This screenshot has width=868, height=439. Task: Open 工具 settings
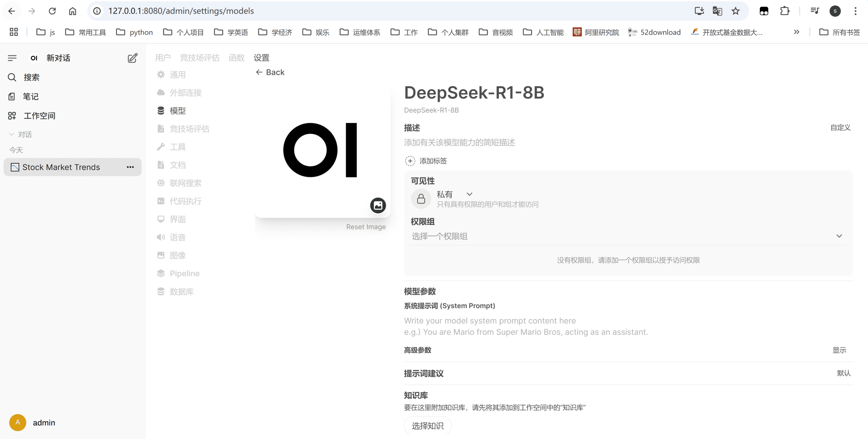[x=172, y=147]
